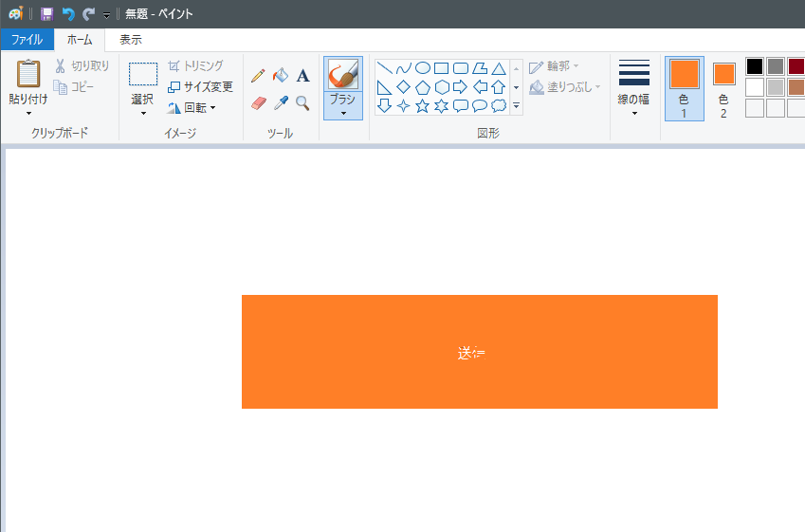Click the サイズ変更 button
Image resolution: width=805 pixels, height=532 pixels.
pyautogui.click(x=200, y=87)
